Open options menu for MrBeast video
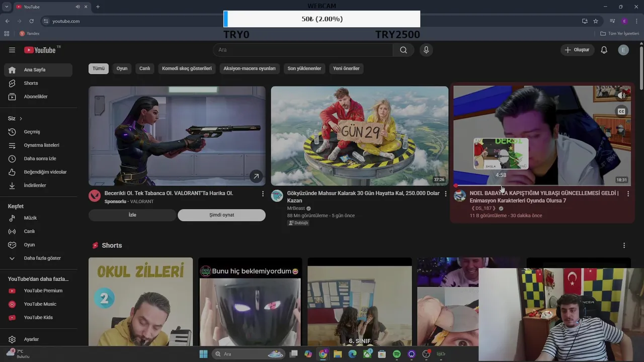This screenshot has height=362, width=644. coord(445,194)
